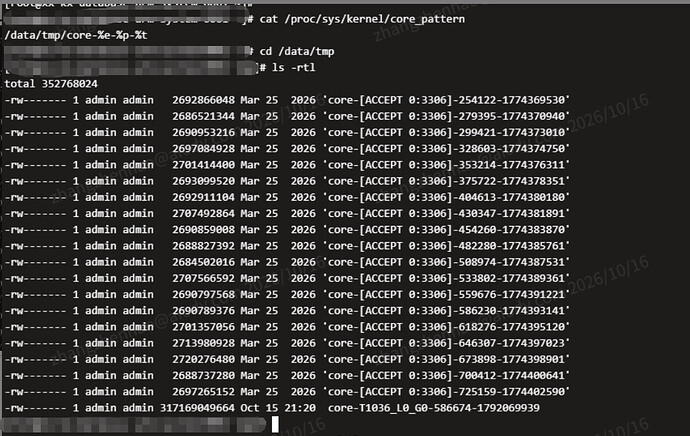Select file size value 2720276480

pos(203,359)
